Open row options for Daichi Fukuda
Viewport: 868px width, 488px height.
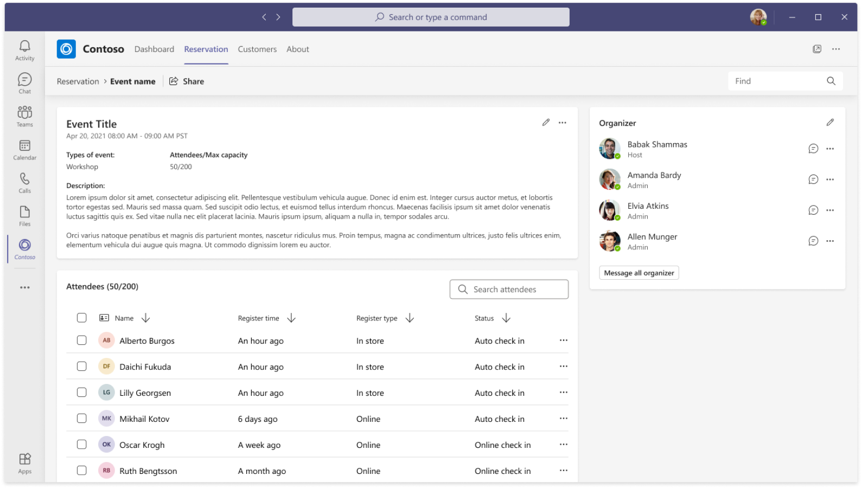pyautogui.click(x=564, y=367)
